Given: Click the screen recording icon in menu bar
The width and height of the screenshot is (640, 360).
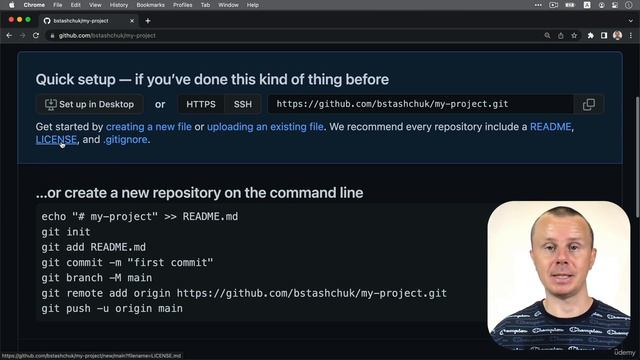Looking at the screenshot, I should pyautogui.click(x=553, y=5).
